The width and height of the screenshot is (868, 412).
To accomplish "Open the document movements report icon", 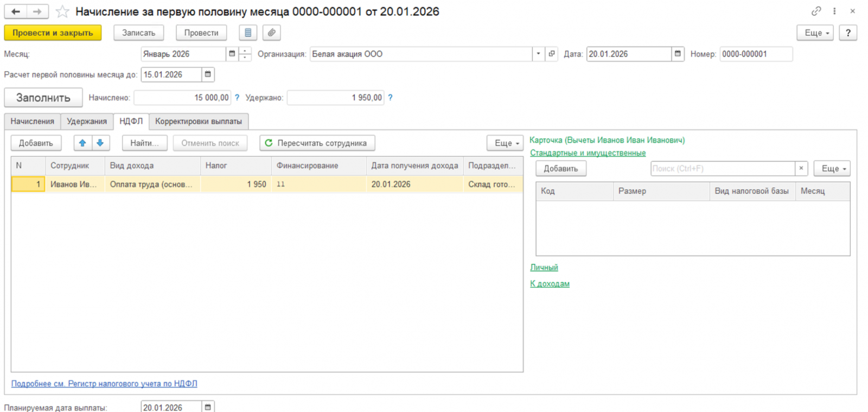I will tap(248, 33).
